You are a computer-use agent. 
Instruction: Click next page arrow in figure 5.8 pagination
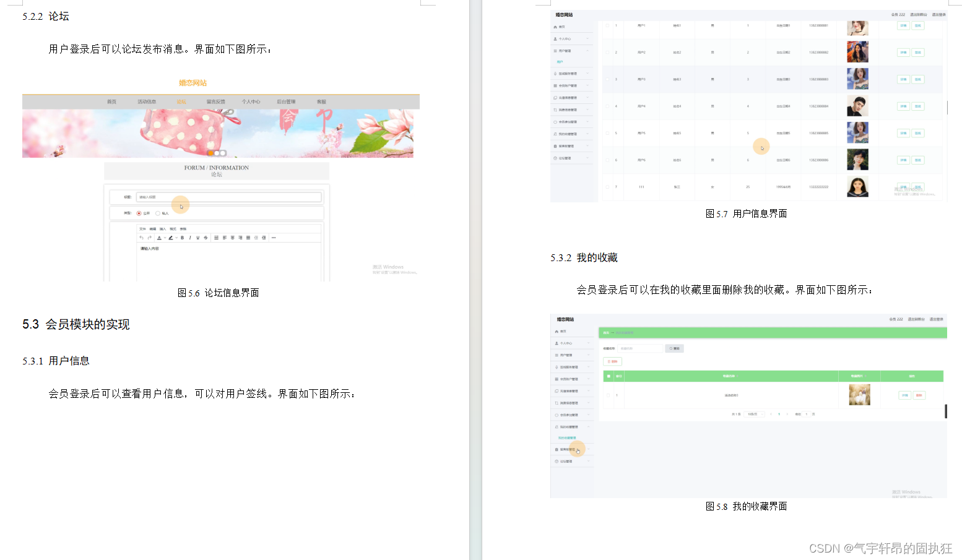point(787,414)
